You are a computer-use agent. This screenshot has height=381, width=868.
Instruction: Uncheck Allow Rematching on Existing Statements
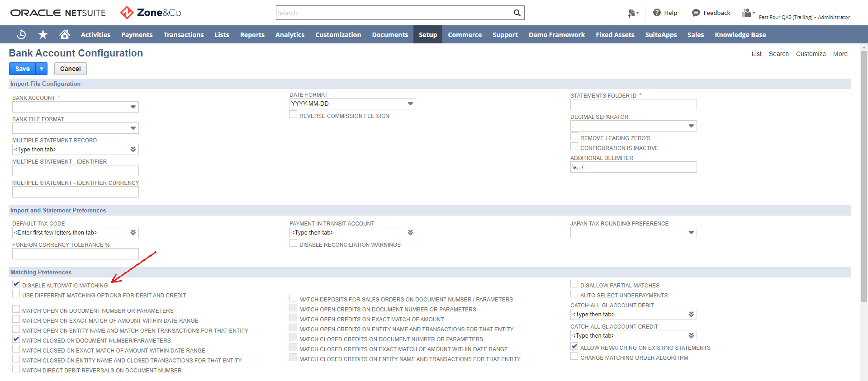click(x=574, y=347)
